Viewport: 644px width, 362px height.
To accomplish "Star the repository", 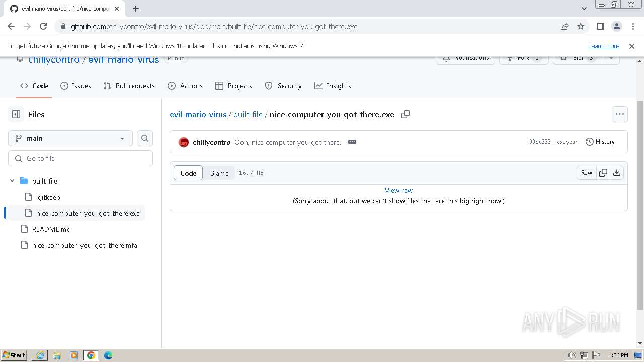I will pyautogui.click(x=578, y=59).
